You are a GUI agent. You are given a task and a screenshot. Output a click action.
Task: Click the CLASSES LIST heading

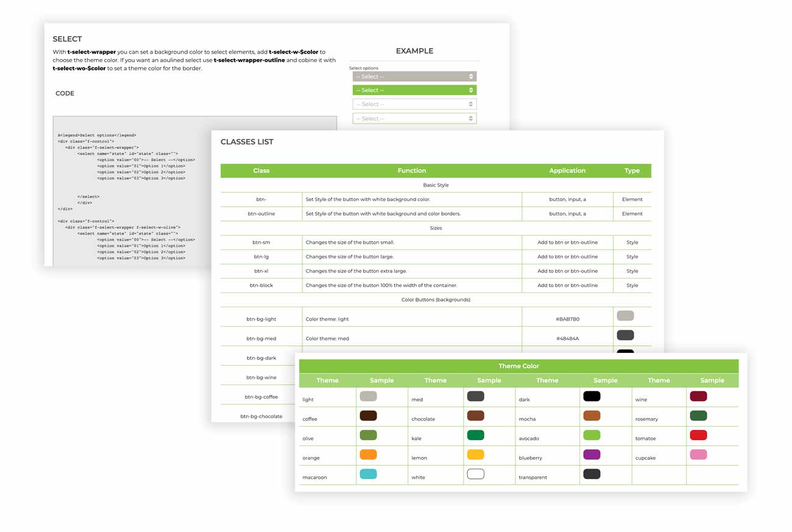pyautogui.click(x=247, y=142)
